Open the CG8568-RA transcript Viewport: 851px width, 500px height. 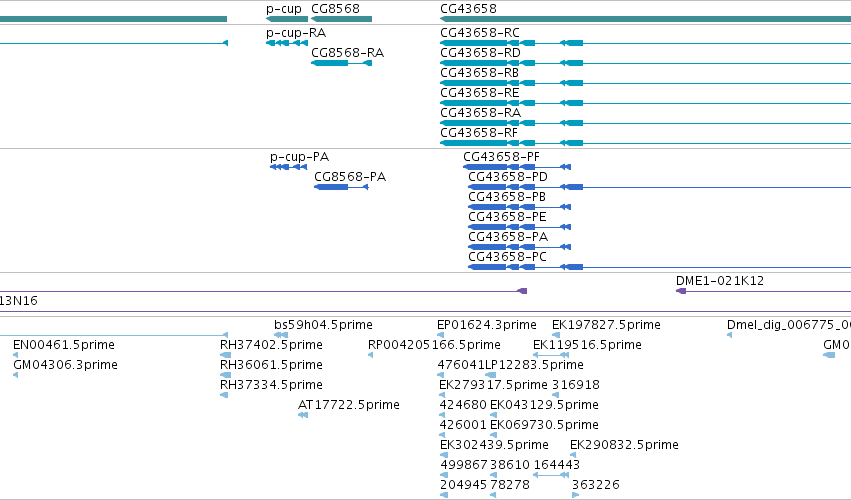347,53
